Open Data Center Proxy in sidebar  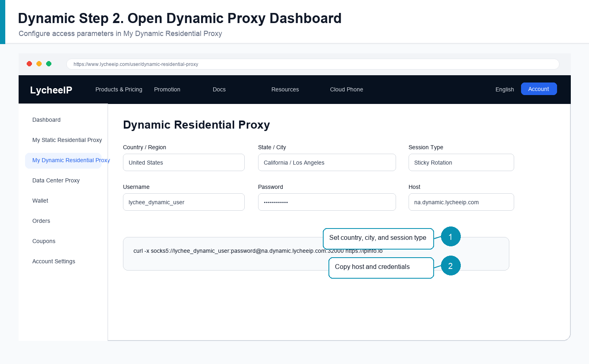click(56, 180)
